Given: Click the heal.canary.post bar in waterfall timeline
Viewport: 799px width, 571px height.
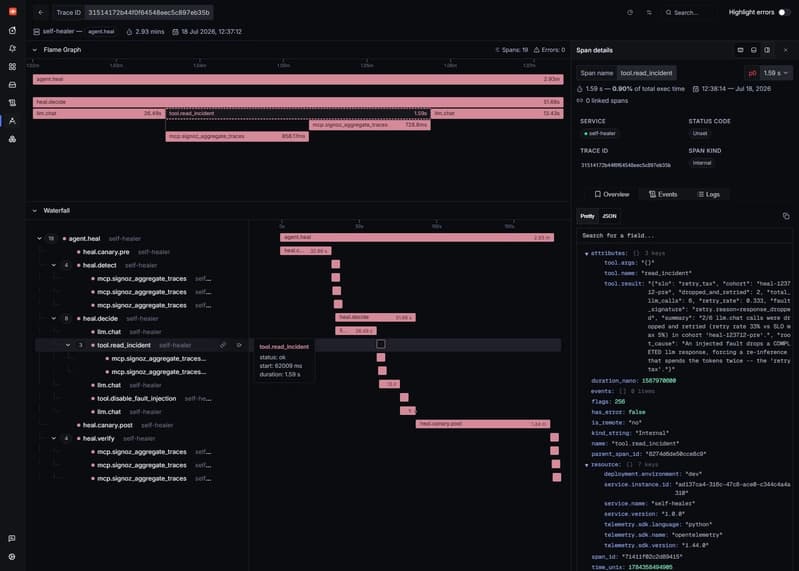Looking at the screenshot, I should pyautogui.click(x=483, y=424).
